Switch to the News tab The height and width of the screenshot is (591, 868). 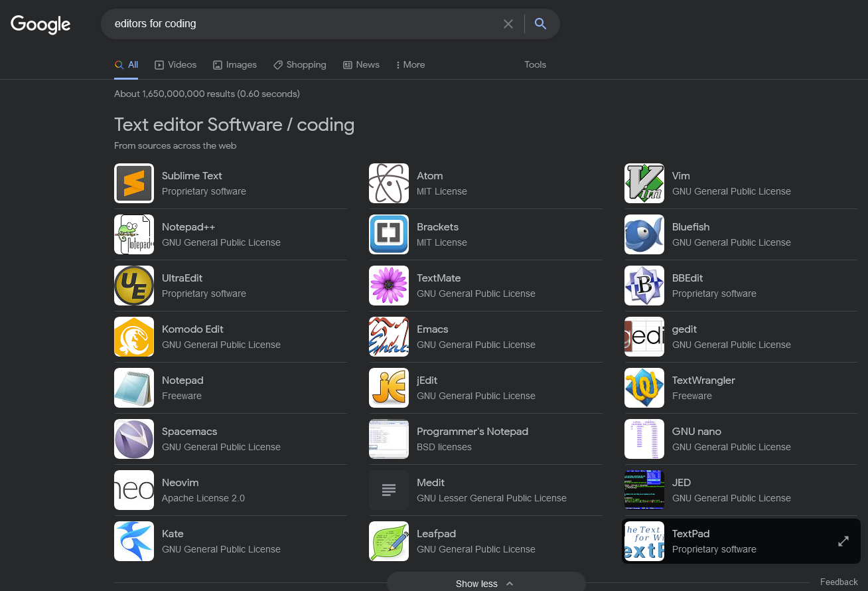pos(361,64)
